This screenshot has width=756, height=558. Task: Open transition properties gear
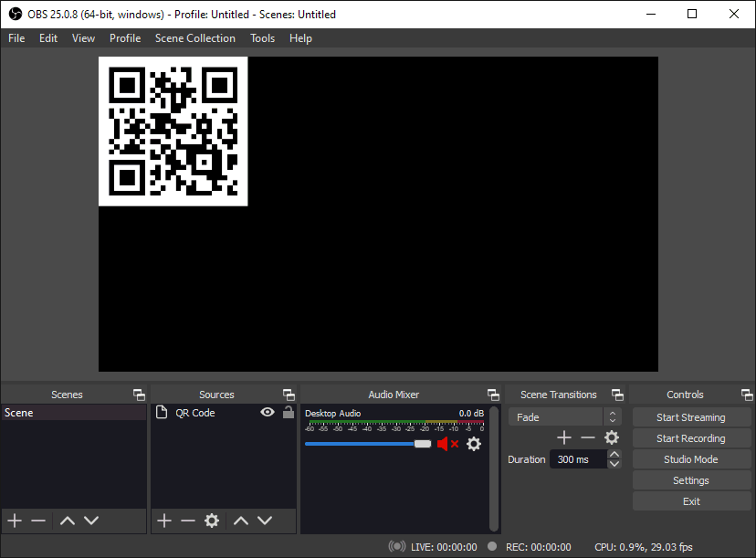(612, 438)
